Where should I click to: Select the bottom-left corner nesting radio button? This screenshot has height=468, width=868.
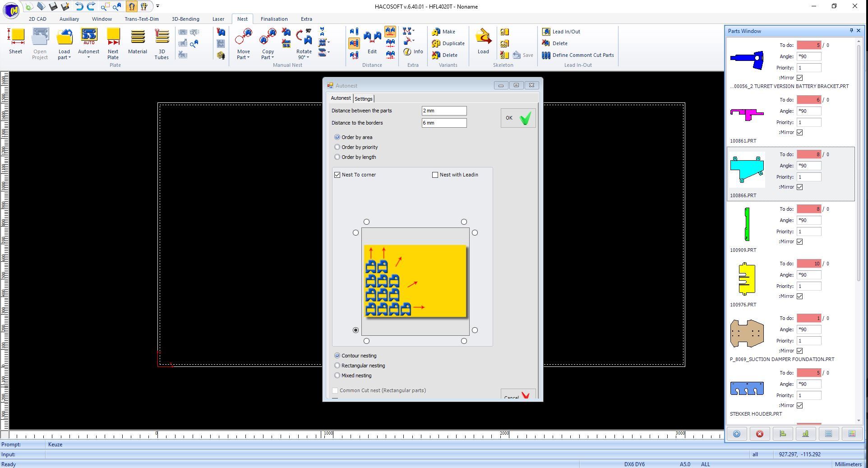click(356, 330)
